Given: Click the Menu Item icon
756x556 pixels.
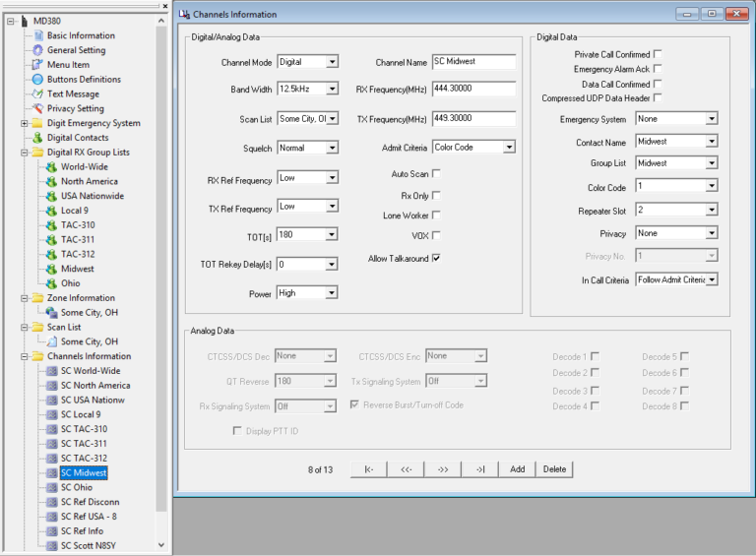Looking at the screenshot, I should (37, 65).
